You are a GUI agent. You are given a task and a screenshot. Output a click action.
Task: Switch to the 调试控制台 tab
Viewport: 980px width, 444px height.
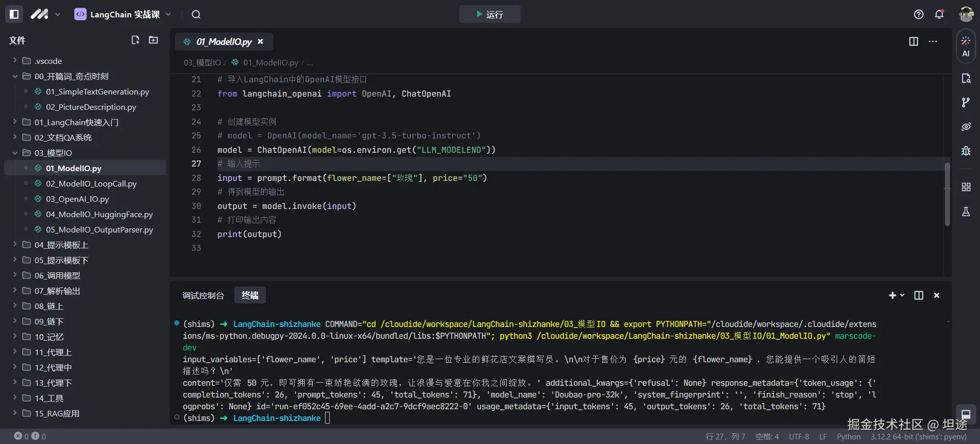(x=203, y=295)
